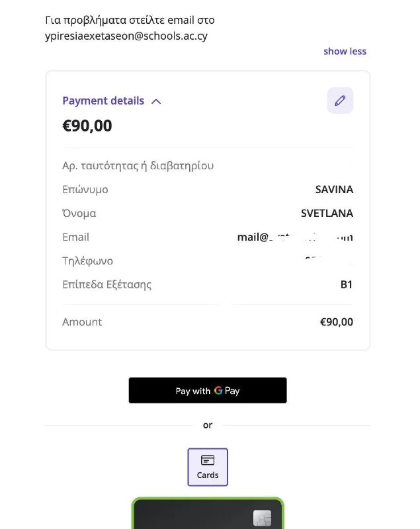Click the Payment details heading text

[x=103, y=101]
